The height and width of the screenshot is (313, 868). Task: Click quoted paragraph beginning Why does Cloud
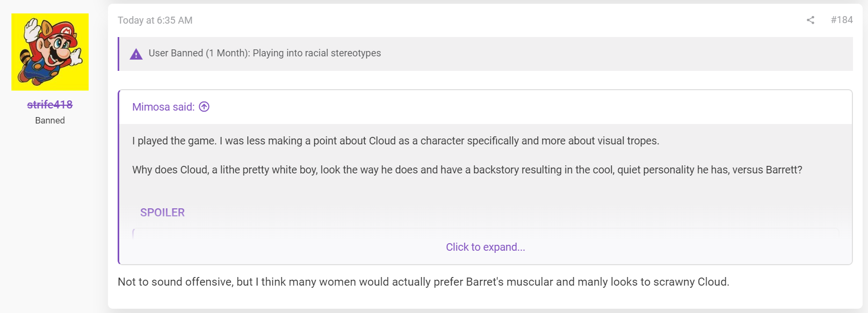point(467,170)
